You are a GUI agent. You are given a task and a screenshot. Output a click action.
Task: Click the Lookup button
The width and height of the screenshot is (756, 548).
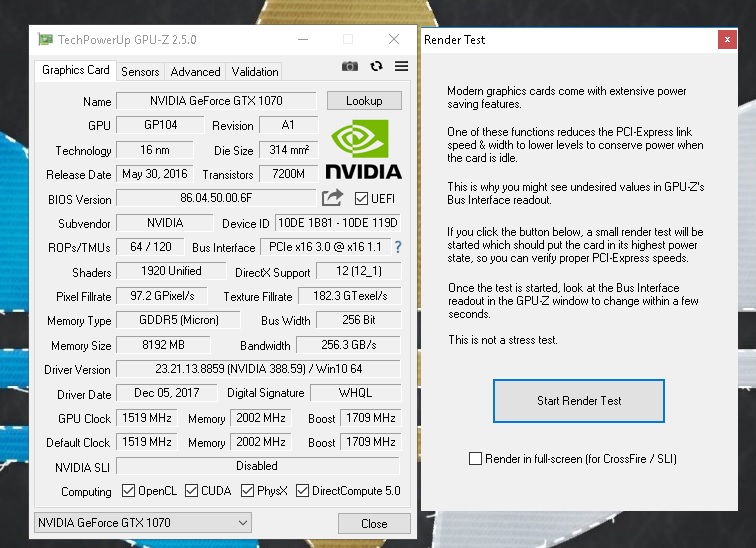364,101
